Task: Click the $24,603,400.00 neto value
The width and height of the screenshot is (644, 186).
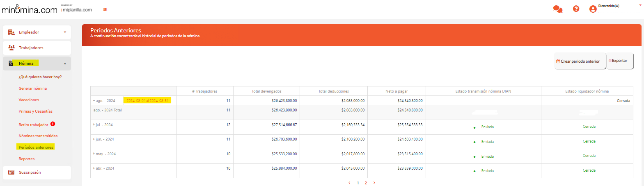Action: pos(410,139)
